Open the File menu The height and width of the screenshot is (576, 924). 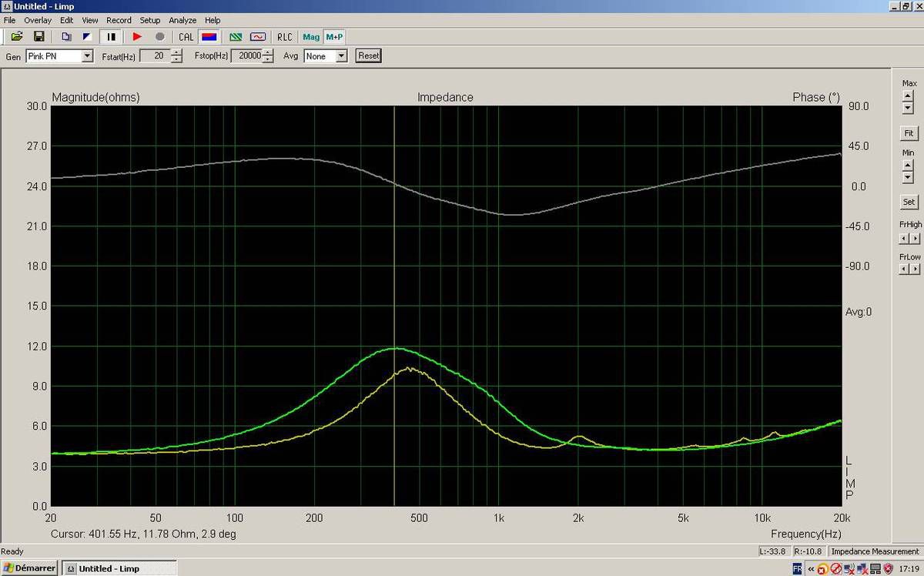click(x=9, y=20)
